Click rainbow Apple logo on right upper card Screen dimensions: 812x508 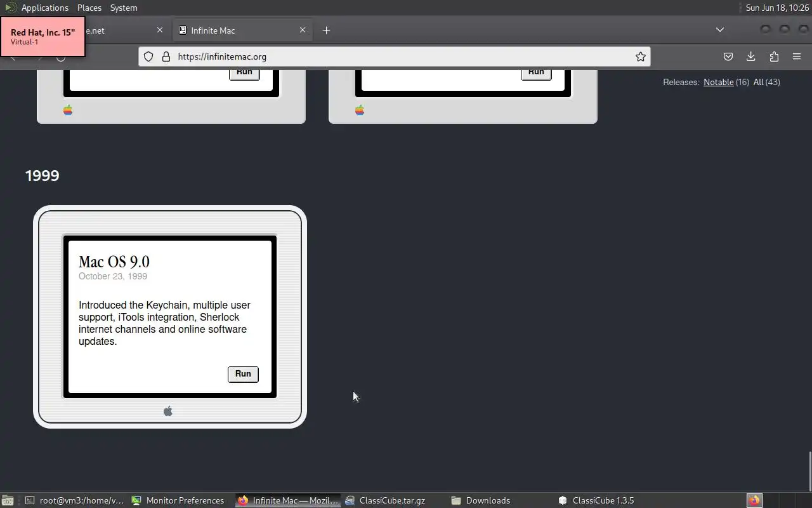coord(360,110)
